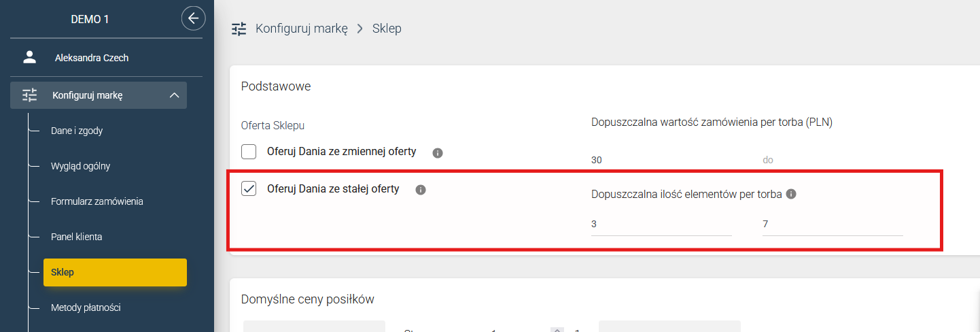Uncheck Oferuj Dania ze stałej oferty
The height and width of the screenshot is (332, 980).
pos(249,188)
